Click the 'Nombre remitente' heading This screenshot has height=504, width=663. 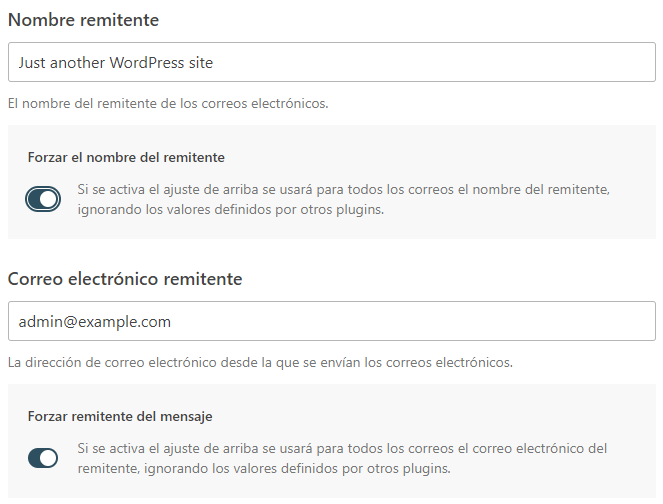click(x=83, y=20)
